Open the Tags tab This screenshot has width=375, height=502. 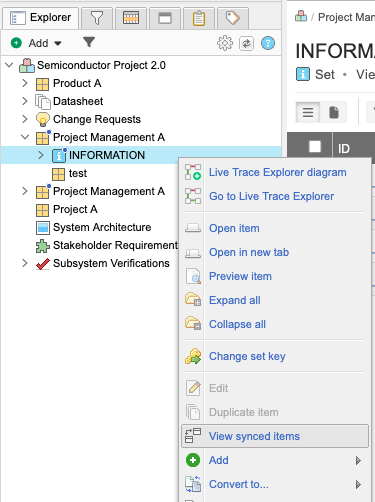click(x=233, y=18)
